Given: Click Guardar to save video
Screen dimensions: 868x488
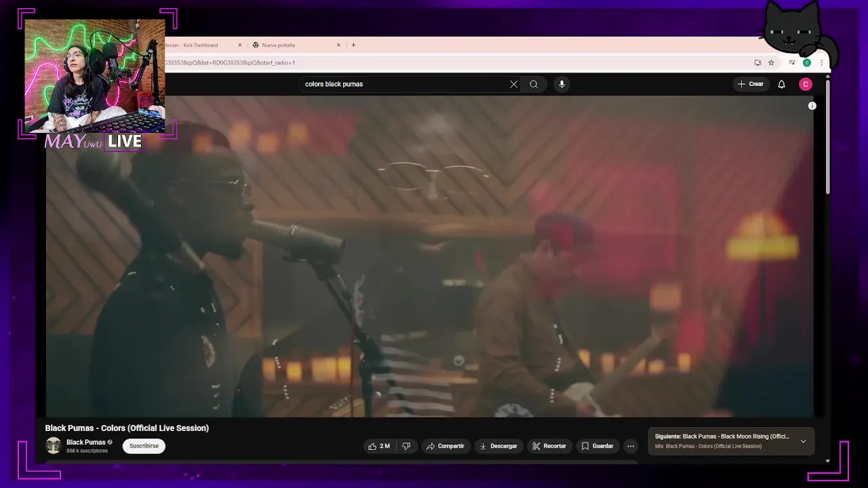Looking at the screenshot, I should pos(597,446).
